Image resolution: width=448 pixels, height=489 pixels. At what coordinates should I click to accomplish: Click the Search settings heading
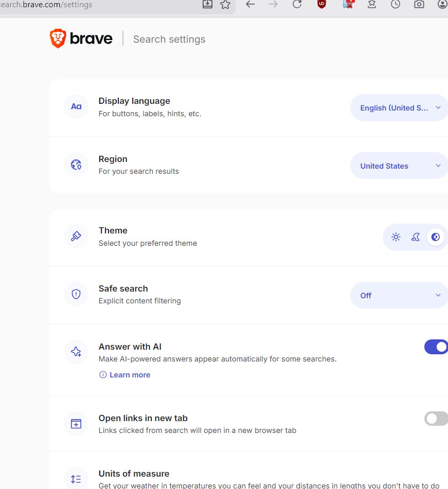coord(169,39)
